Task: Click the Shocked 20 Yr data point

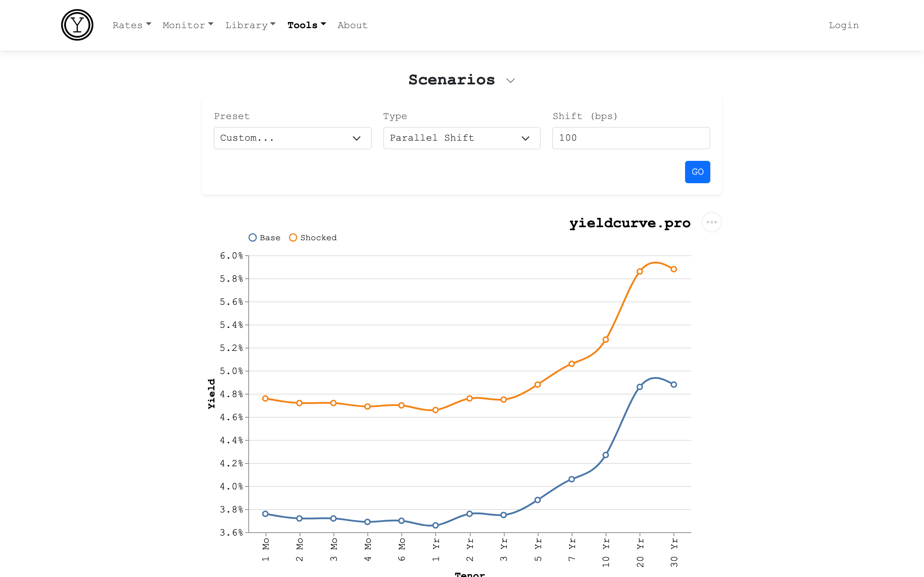Action: (x=640, y=272)
